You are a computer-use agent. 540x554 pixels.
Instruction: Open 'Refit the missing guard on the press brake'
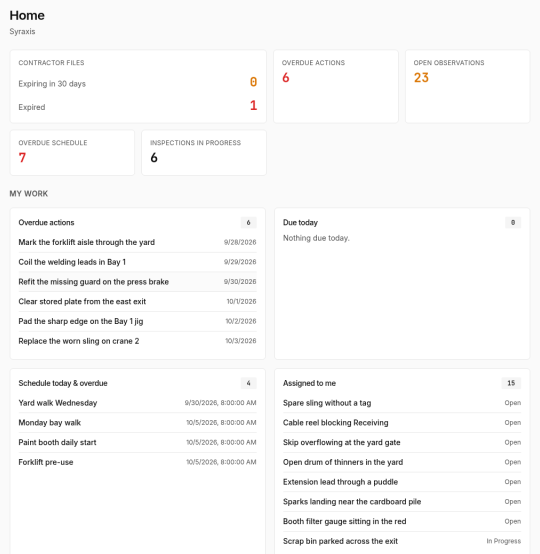137,282
